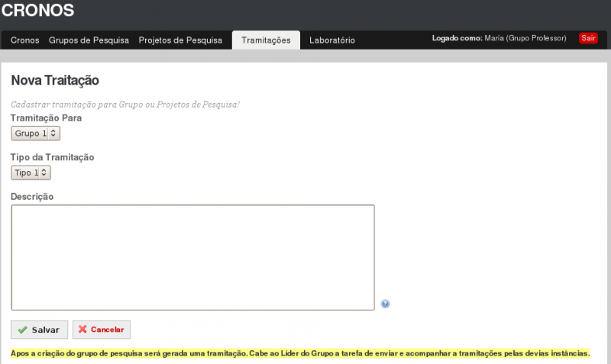Viewport: 611px width, 364px height.
Task: Click the italic Cadastrar tramitação subtitle
Action: pos(125,104)
